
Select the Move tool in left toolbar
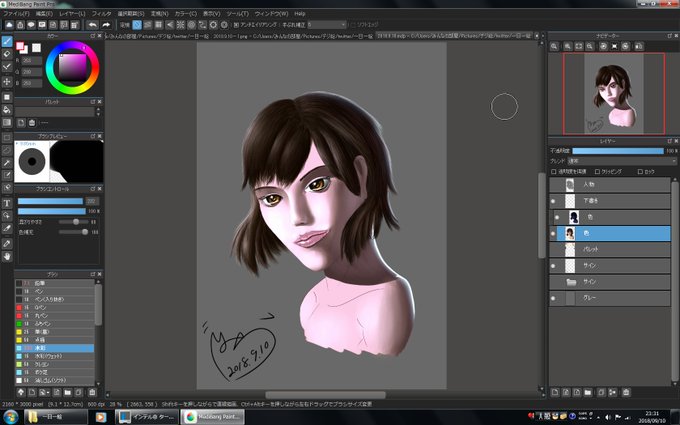click(x=7, y=82)
